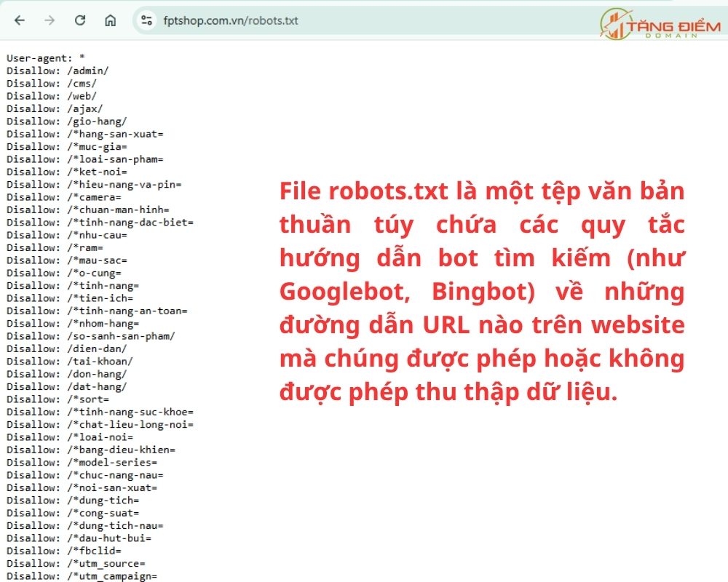The height and width of the screenshot is (582, 728).
Task: View site information icon in address bar
Action: pyautogui.click(x=147, y=20)
